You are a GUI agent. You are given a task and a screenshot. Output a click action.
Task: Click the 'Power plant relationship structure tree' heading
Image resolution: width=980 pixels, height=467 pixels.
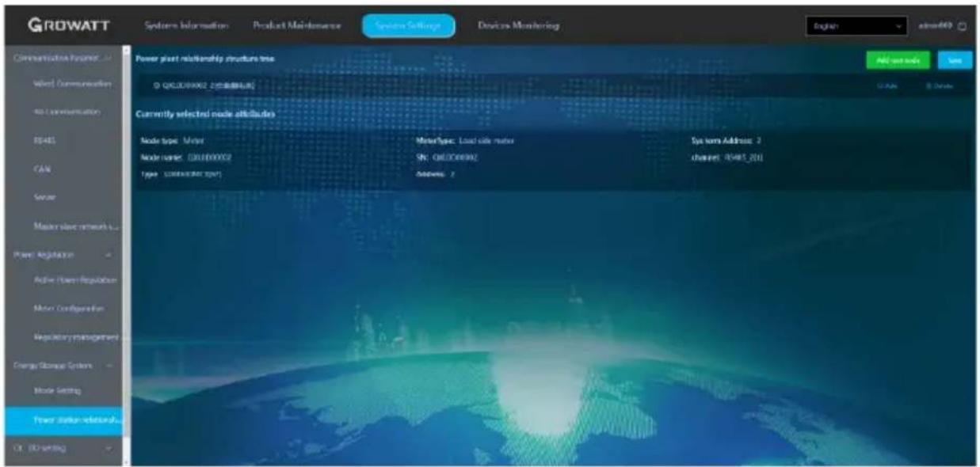205,59
